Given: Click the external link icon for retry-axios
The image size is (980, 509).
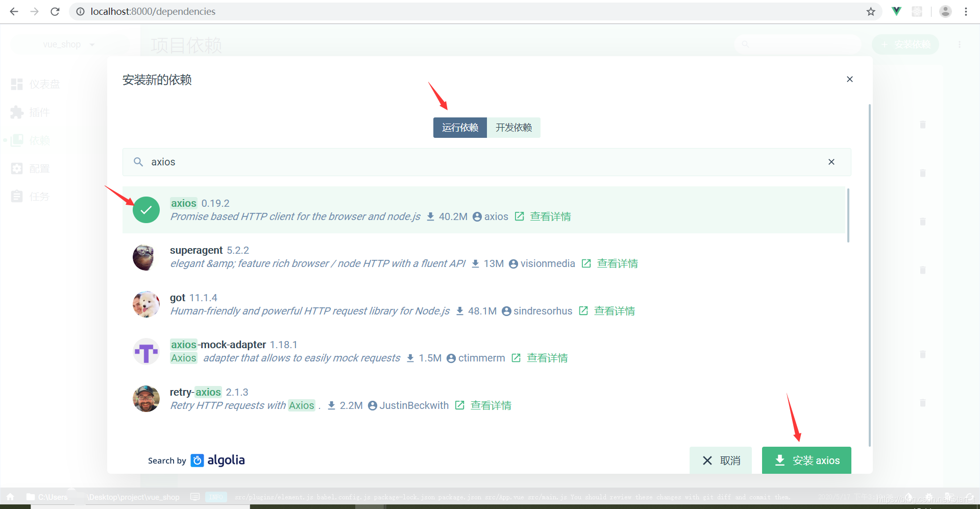Looking at the screenshot, I should 460,405.
